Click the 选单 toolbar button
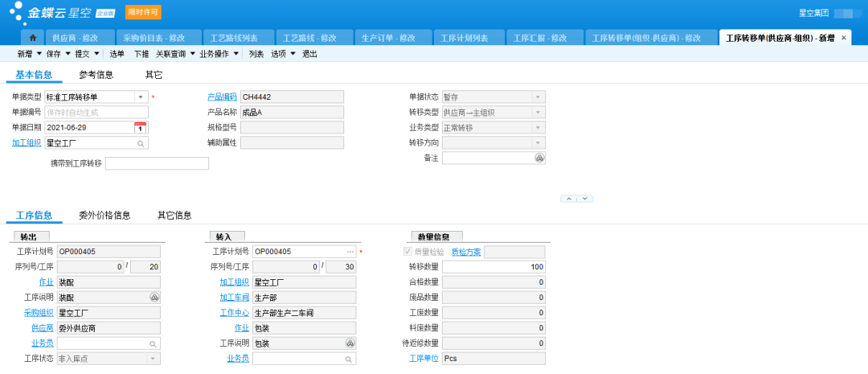This screenshot has width=868, height=374. click(117, 54)
